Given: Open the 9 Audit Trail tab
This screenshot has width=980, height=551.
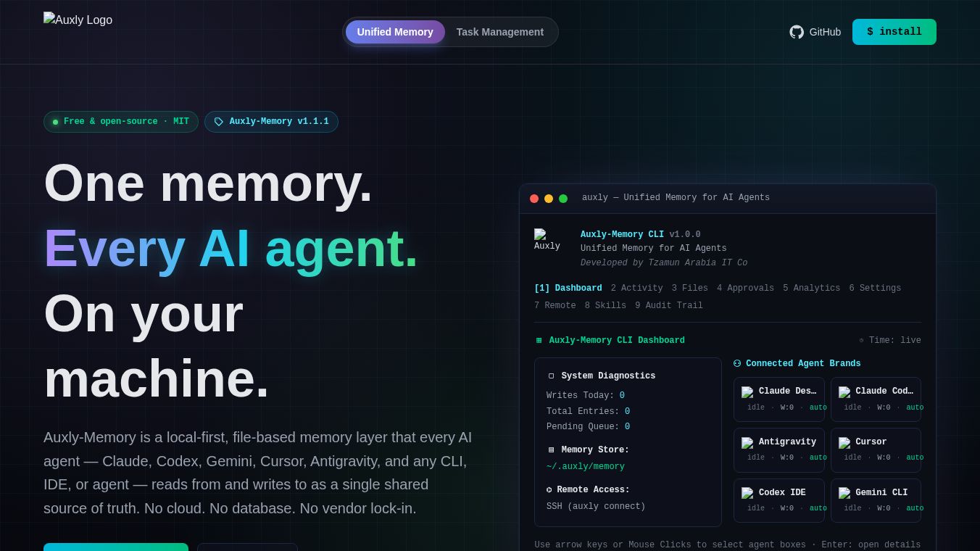Looking at the screenshot, I should click(669, 305).
